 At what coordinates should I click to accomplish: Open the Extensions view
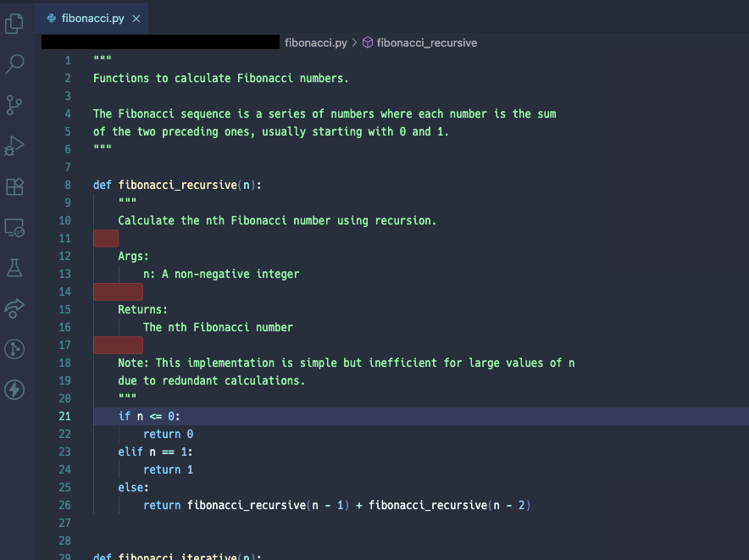tap(14, 186)
